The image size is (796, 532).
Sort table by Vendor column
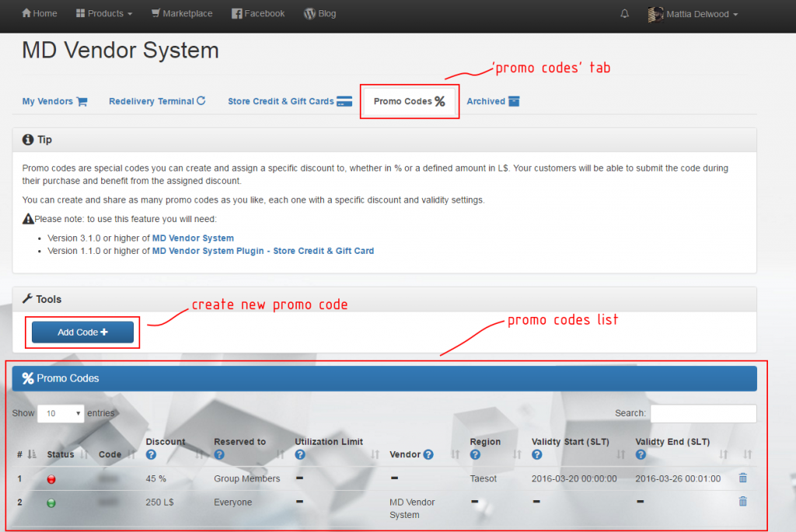(456, 454)
